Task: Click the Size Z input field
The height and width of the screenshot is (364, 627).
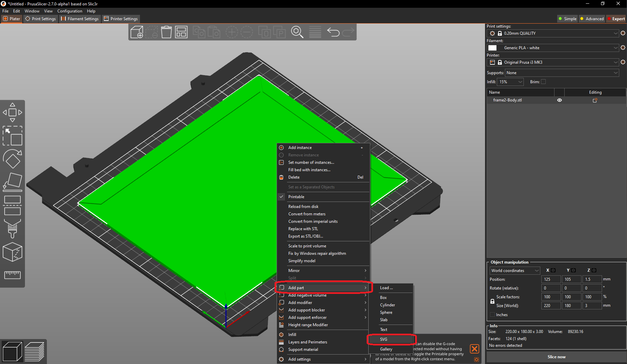Action: [592, 306]
